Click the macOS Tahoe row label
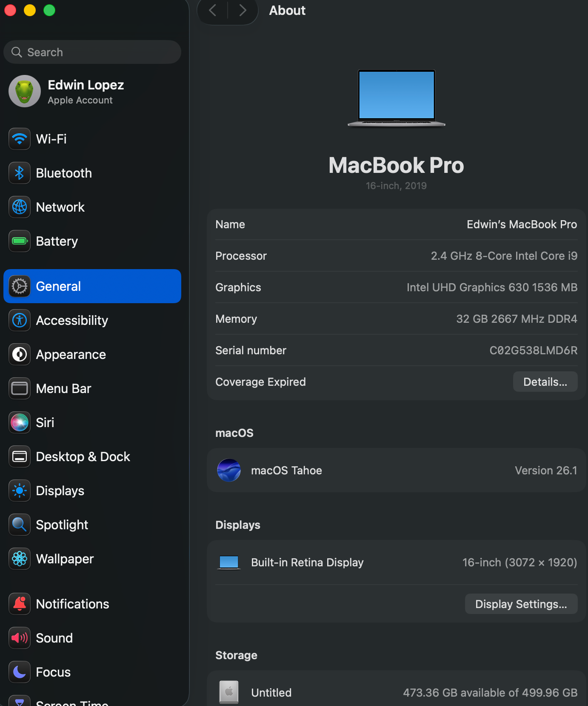Image resolution: width=588 pixels, height=706 pixels. (x=286, y=471)
